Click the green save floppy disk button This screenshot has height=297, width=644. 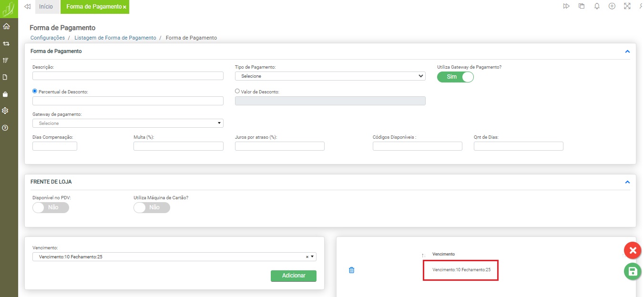632,271
